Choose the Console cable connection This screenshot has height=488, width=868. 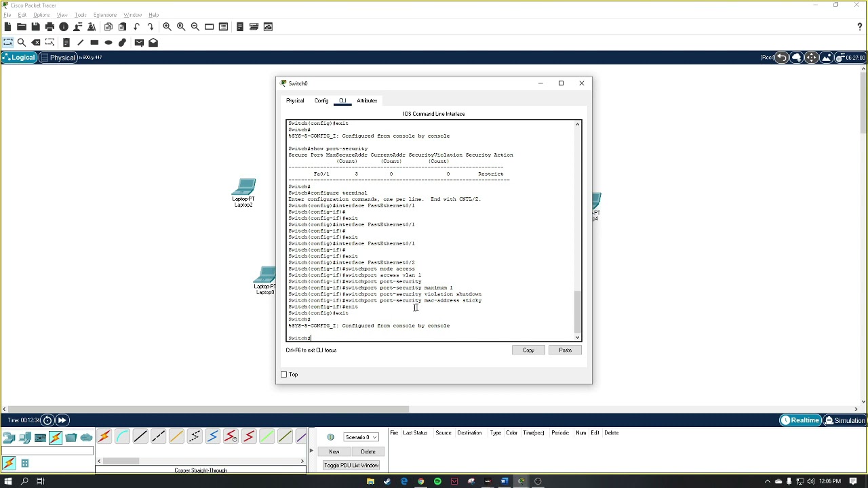[x=122, y=437]
